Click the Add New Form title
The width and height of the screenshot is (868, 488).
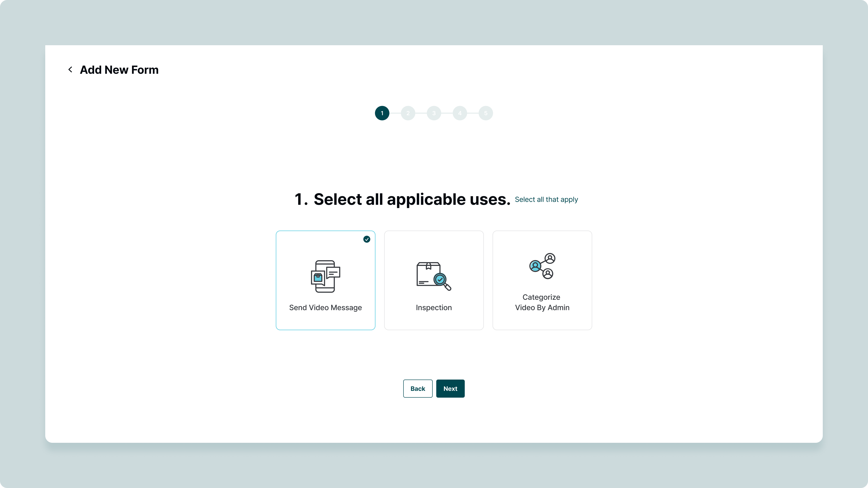119,70
